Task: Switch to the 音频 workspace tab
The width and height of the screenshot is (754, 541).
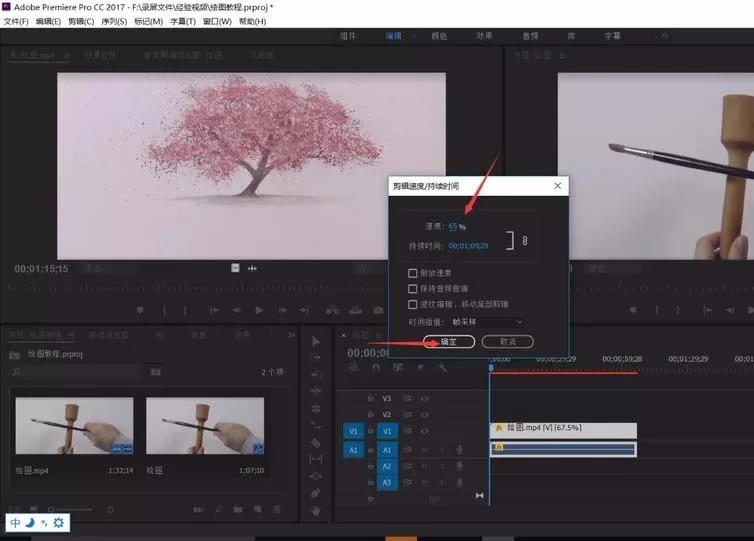Action: [x=530, y=36]
